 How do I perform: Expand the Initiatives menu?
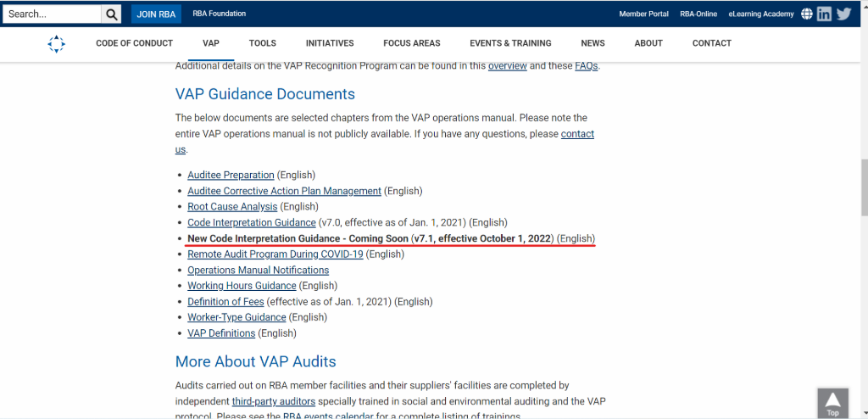click(x=330, y=43)
